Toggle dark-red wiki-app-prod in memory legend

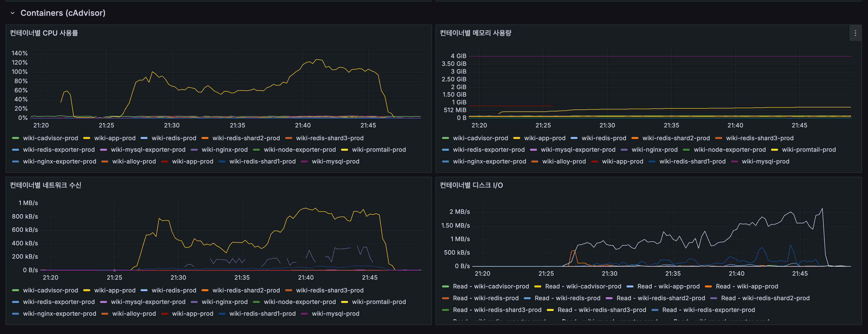coord(622,161)
